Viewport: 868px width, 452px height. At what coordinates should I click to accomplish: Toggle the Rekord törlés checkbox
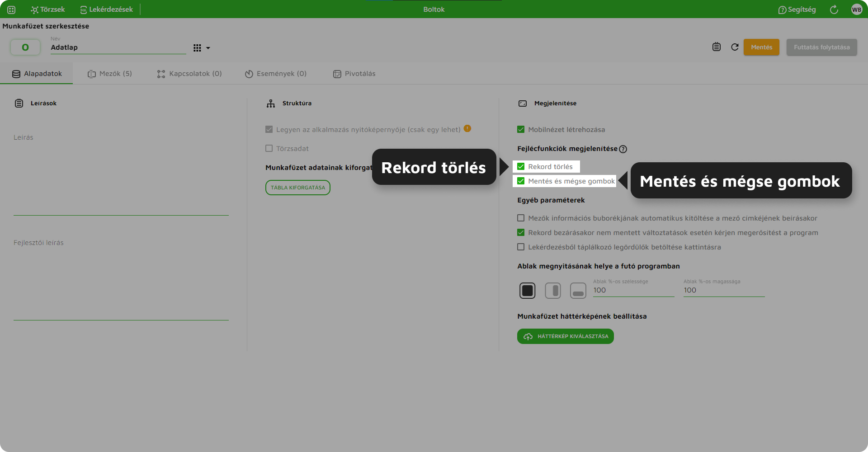click(521, 166)
